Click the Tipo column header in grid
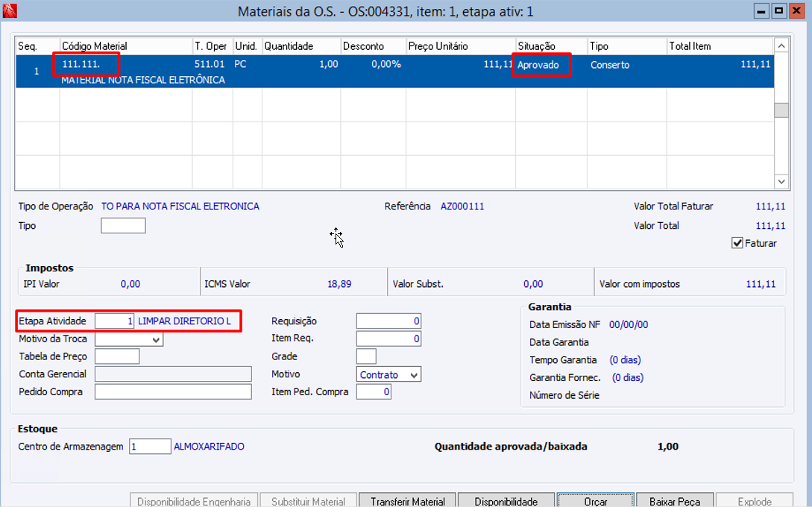 point(627,46)
